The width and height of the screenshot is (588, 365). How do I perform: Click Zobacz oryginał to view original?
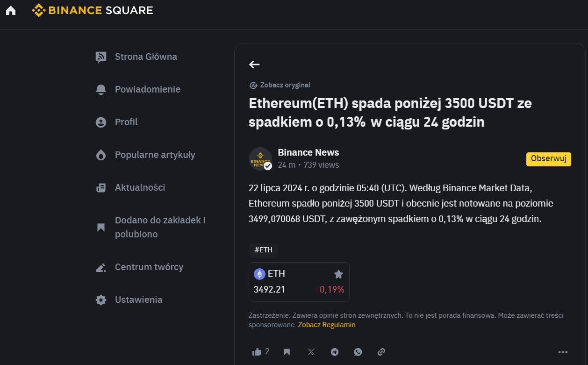click(x=280, y=85)
